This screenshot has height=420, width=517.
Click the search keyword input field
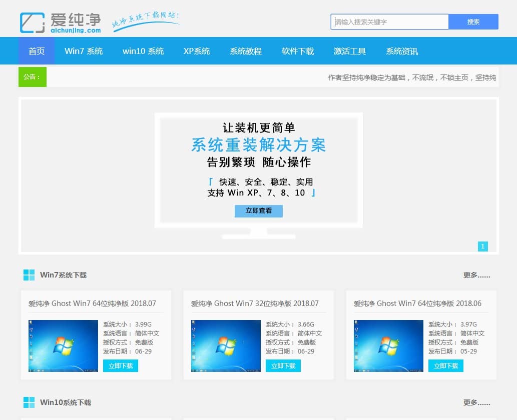[389, 21]
